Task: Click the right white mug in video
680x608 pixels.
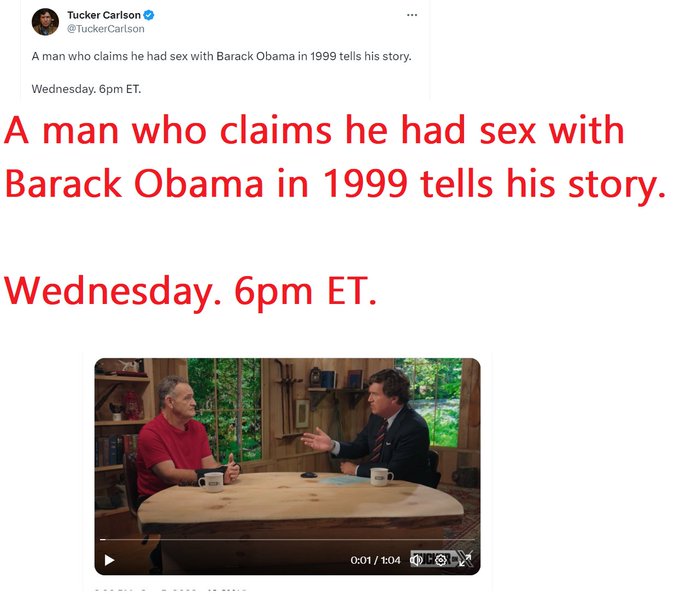Action: [381, 477]
